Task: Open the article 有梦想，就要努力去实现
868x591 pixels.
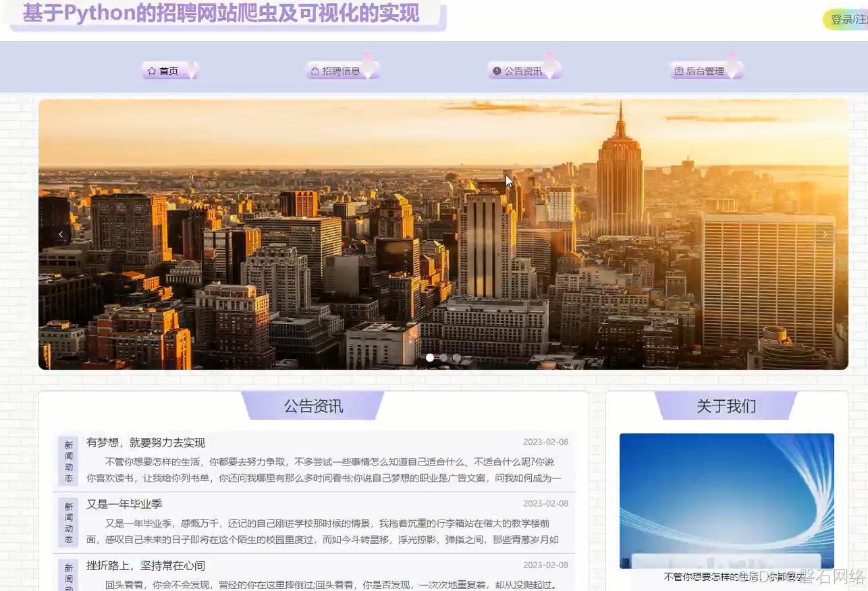Action: pyautogui.click(x=145, y=443)
